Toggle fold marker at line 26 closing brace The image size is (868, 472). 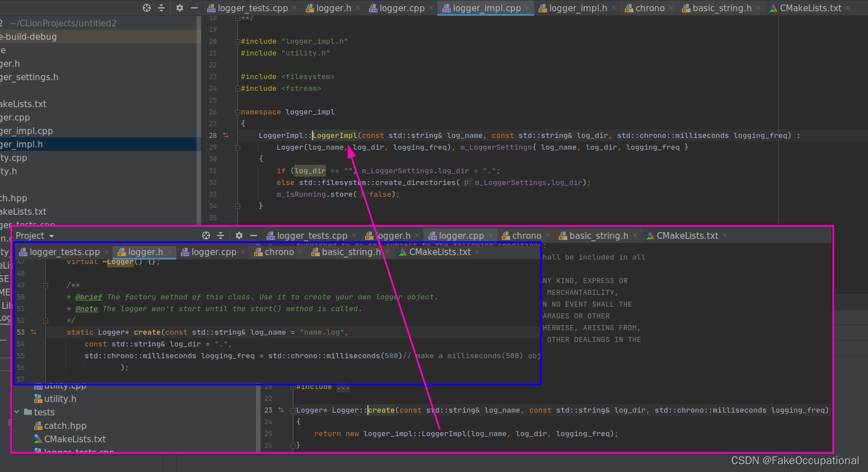[x=292, y=445]
